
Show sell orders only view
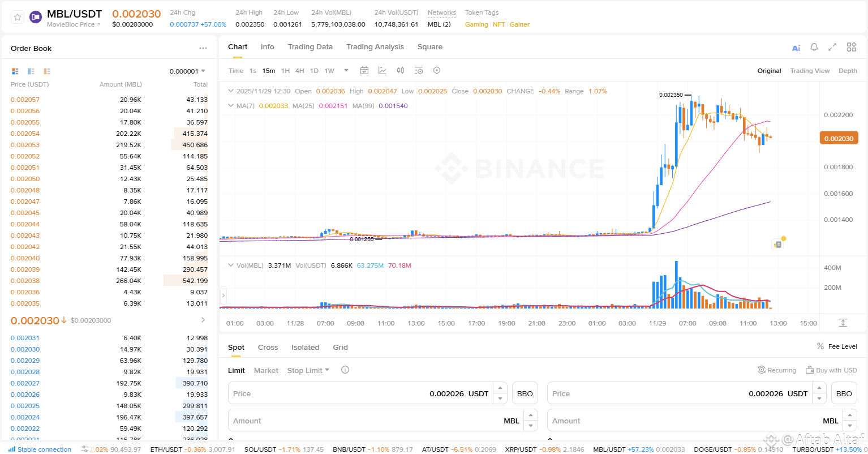(47, 71)
